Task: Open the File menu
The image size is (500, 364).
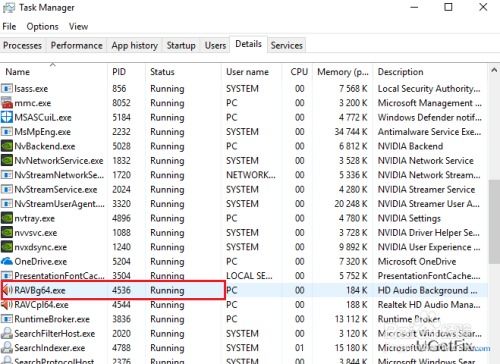Action: point(9,26)
